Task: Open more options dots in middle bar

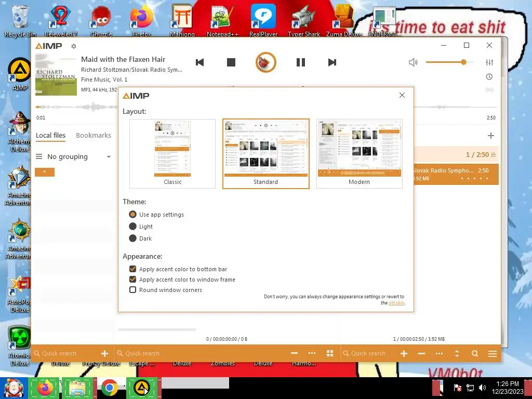Action: [312, 353]
